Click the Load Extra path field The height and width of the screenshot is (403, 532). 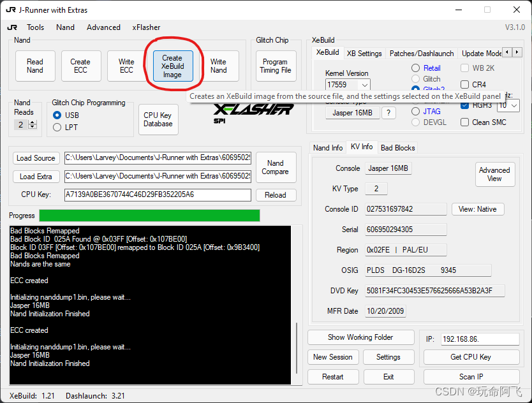pos(158,177)
